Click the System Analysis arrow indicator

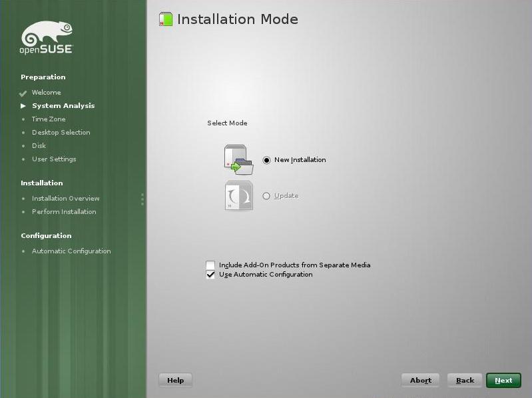point(23,106)
